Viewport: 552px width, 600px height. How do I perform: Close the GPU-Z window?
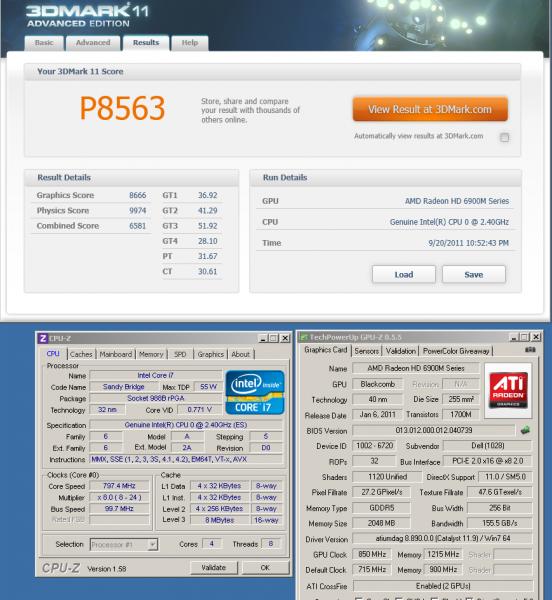pyautogui.click(x=536, y=337)
